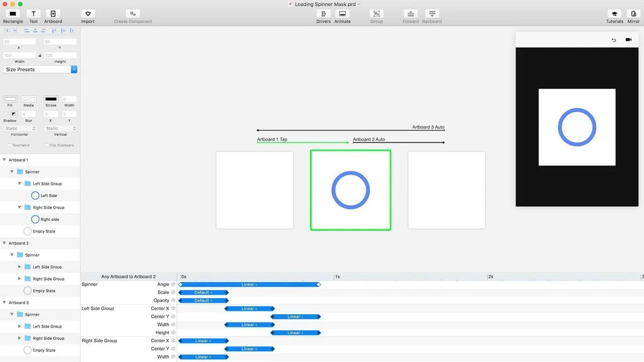Expand Left Side Group under Artboard 2
Image resolution: width=644 pixels, height=362 pixels.
coord(20,267)
